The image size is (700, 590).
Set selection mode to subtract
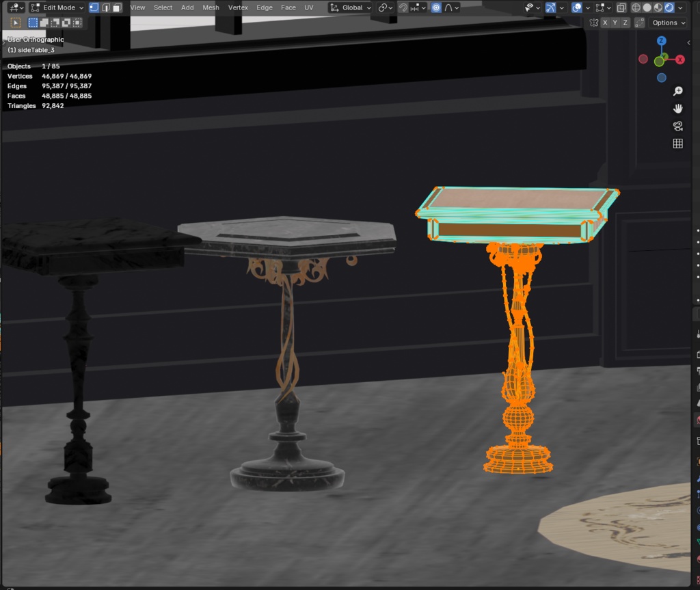(55, 23)
